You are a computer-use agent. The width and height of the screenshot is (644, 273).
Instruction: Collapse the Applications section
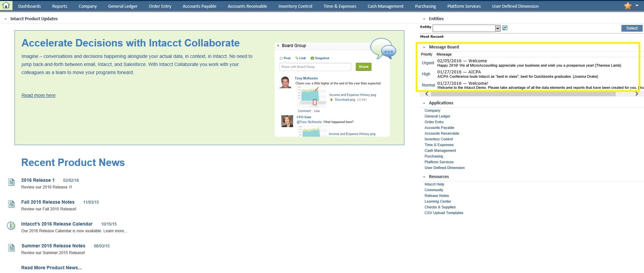click(x=424, y=103)
